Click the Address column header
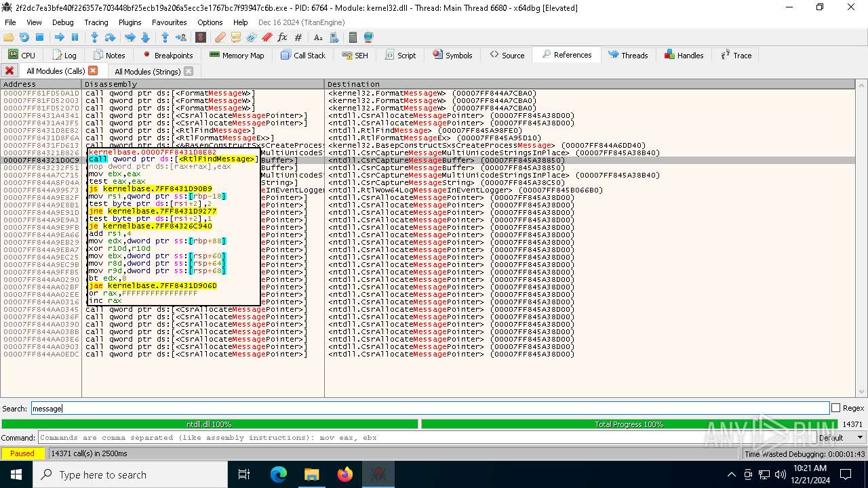This screenshot has width=868, height=488. click(x=41, y=84)
